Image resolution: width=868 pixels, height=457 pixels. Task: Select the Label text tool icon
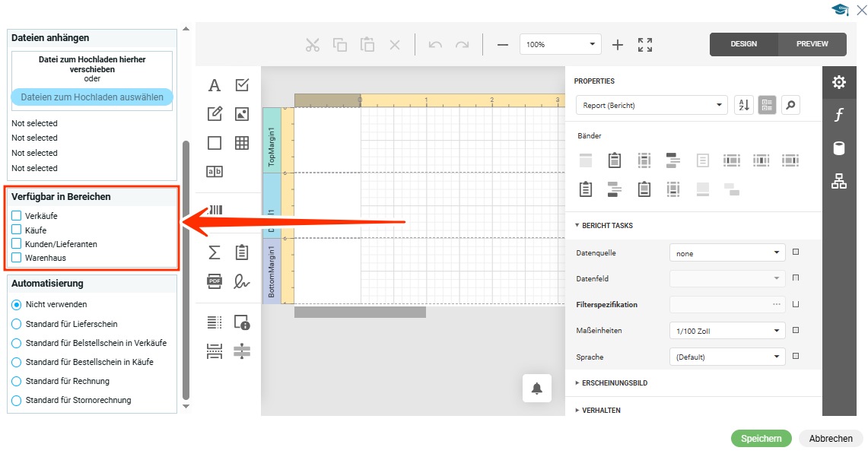coord(215,85)
